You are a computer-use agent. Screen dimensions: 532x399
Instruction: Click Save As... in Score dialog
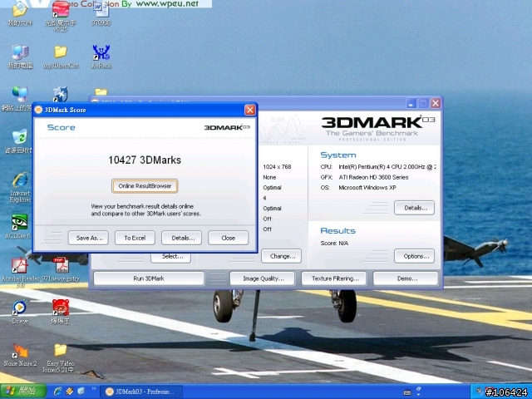pos(88,238)
